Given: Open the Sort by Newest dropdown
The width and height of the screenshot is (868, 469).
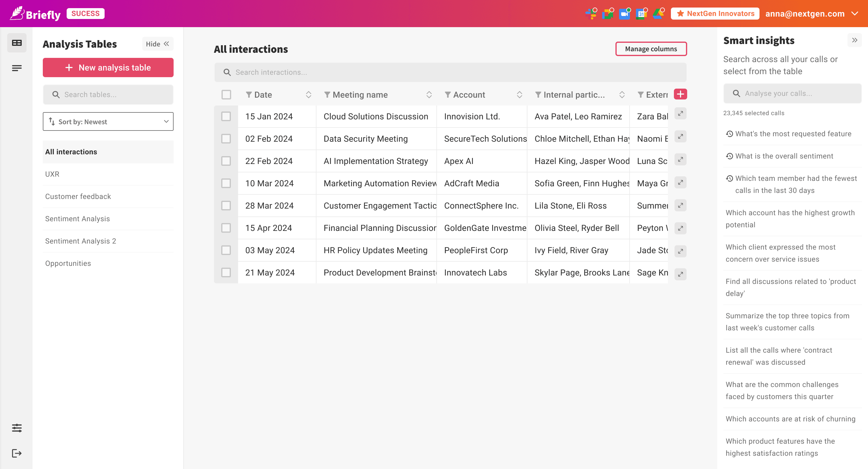Looking at the screenshot, I should point(108,122).
